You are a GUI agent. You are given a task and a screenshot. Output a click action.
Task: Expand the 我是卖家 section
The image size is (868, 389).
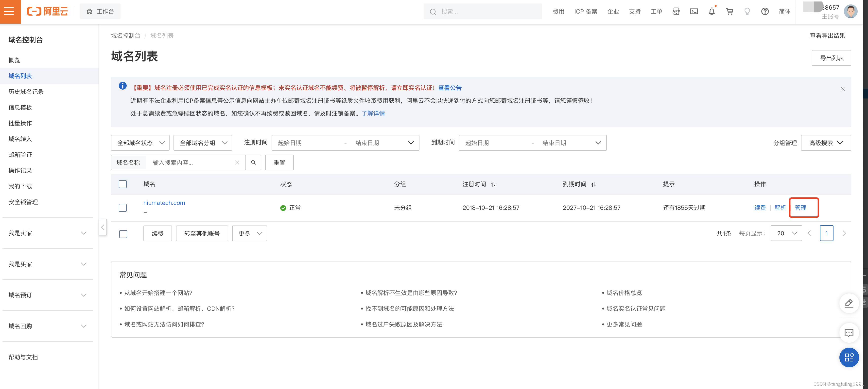tap(48, 233)
